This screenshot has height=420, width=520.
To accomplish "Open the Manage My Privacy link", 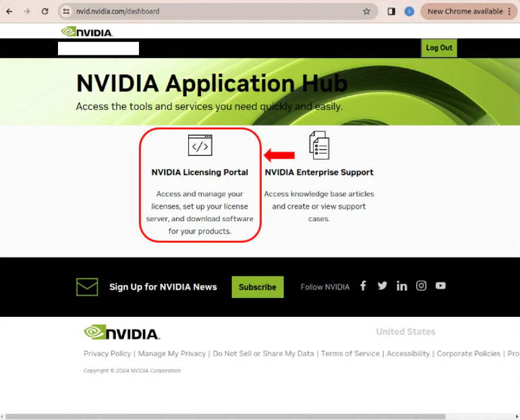I will [x=172, y=354].
